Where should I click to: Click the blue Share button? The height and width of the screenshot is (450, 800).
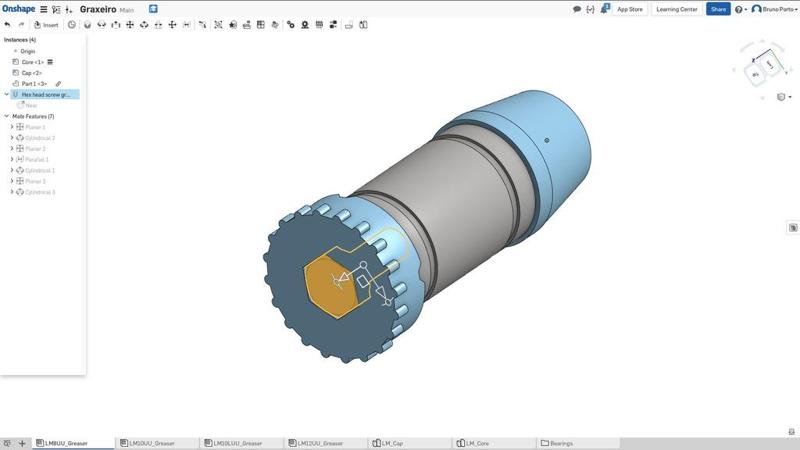[718, 9]
